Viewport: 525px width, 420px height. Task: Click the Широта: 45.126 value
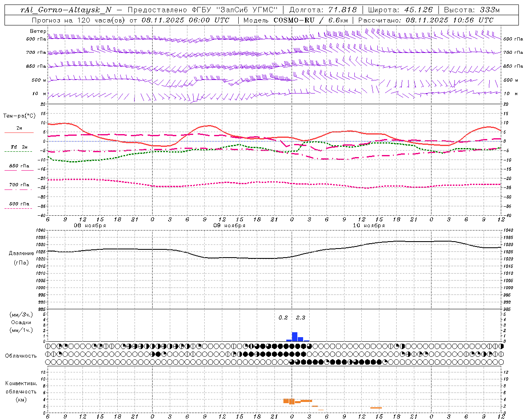click(400, 10)
